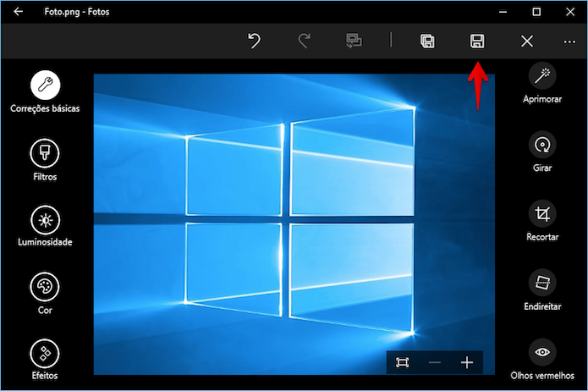The width and height of the screenshot is (588, 391).
Task: Redo the last undone edit
Action: (304, 41)
